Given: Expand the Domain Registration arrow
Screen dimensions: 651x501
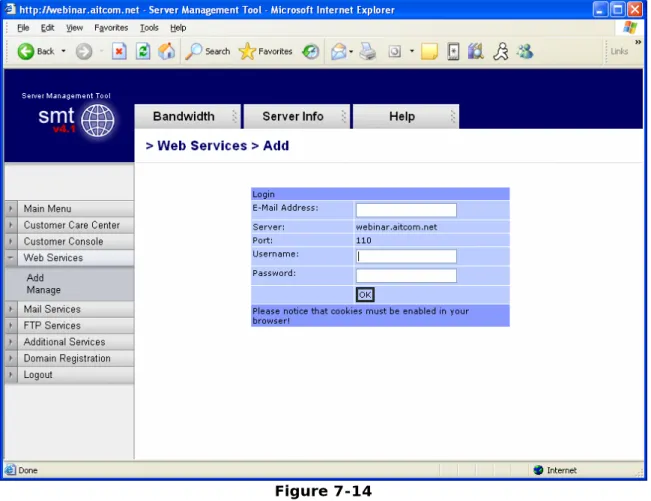Looking at the screenshot, I should click(x=11, y=358).
